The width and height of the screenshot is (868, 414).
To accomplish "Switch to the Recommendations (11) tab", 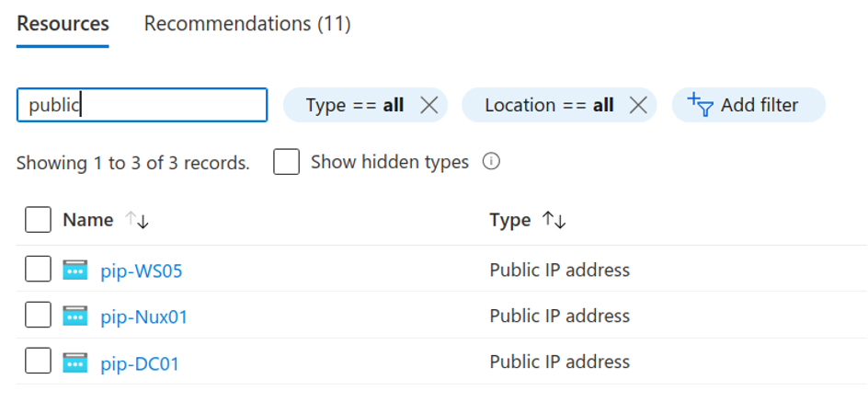I will pos(247,24).
